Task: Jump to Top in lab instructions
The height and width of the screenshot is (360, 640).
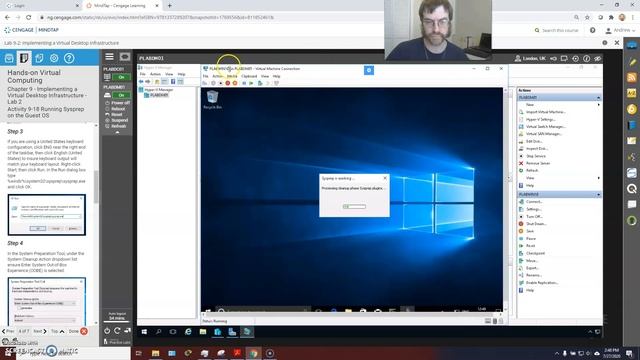Action: click(x=57, y=331)
